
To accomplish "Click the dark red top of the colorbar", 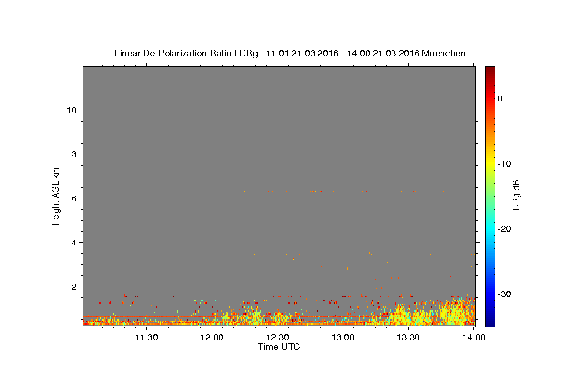I will 490,70.
